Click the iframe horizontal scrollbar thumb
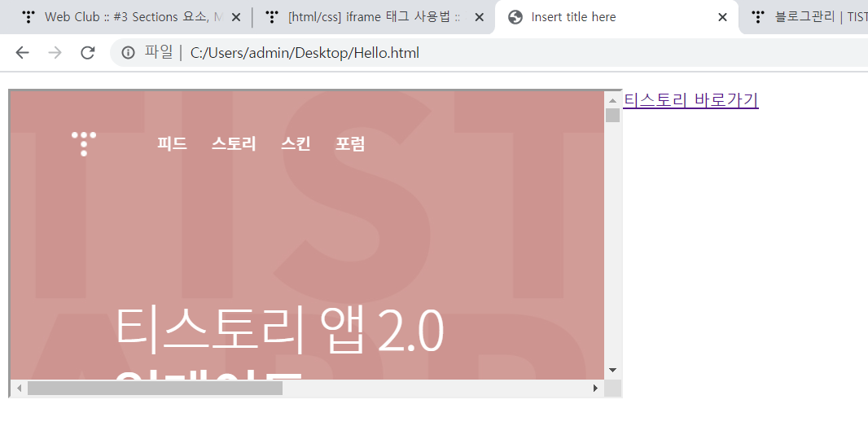Viewport: 868px width, 448px height. [155, 389]
